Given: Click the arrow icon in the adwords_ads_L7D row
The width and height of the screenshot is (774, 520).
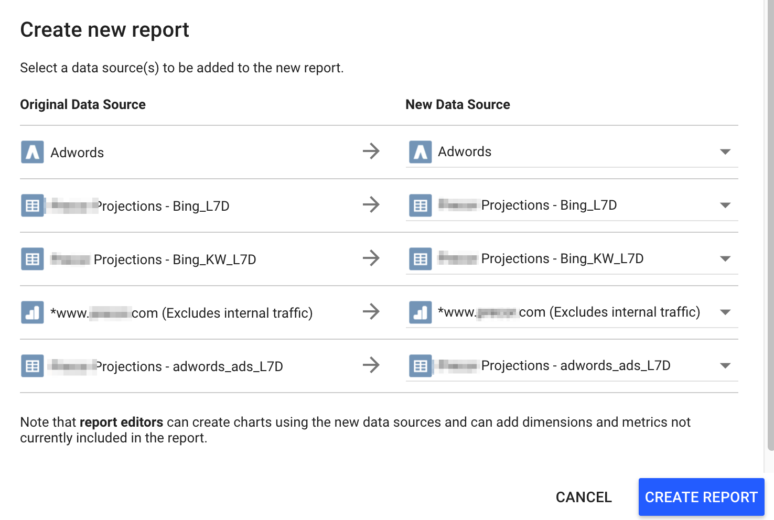Looking at the screenshot, I should 371,365.
